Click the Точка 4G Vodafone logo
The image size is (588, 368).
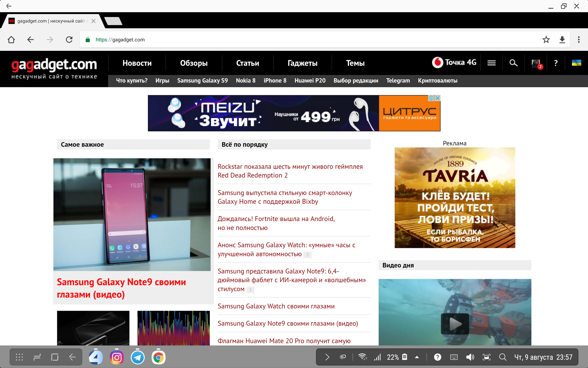pyautogui.click(x=454, y=63)
